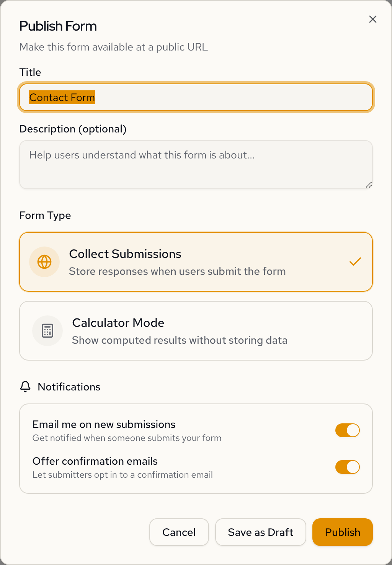
Task: Focus the description text area
Action: click(196, 165)
